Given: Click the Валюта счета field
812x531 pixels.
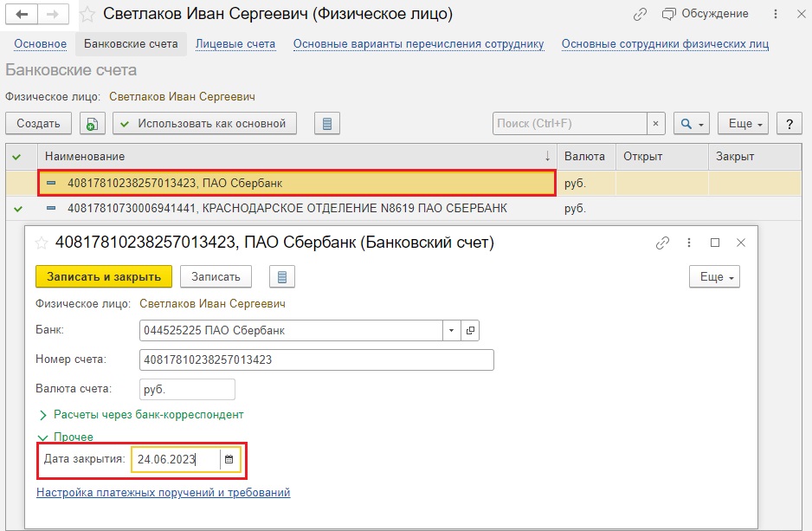Looking at the screenshot, I should pyautogui.click(x=187, y=389).
